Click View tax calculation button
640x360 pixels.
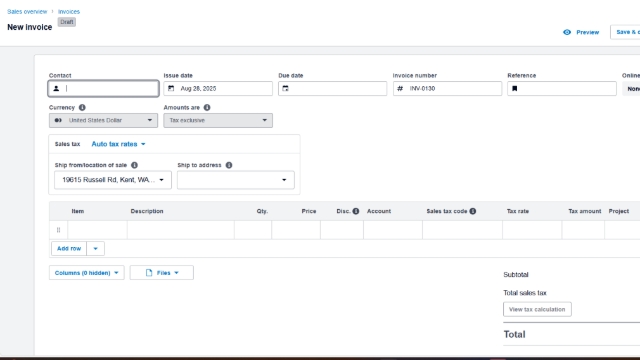click(x=537, y=309)
